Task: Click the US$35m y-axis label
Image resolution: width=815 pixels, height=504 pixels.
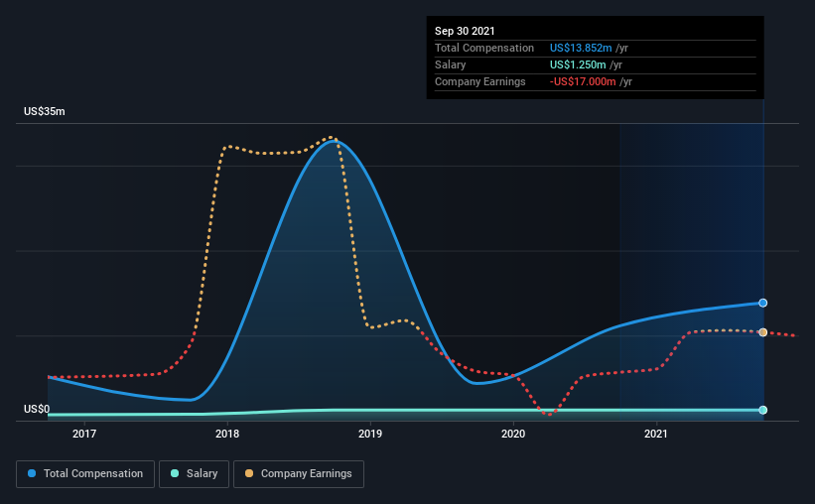Action: click(x=45, y=112)
